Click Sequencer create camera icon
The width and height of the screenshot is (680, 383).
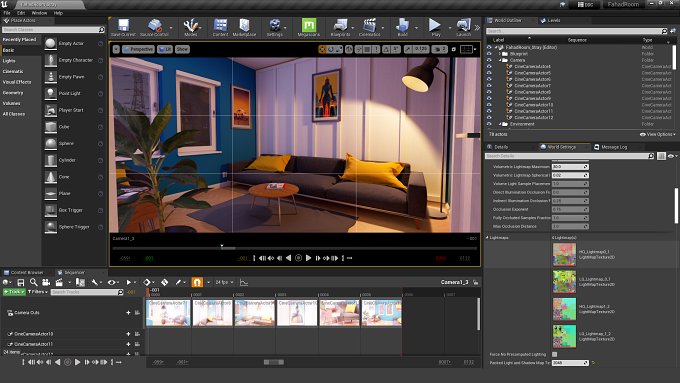tap(46, 282)
